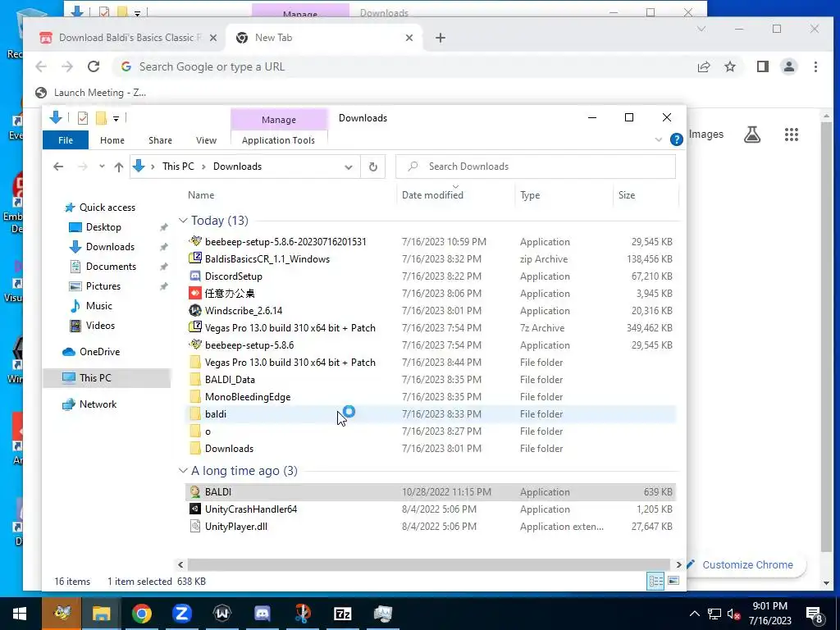Sort by the Date modified column header
This screenshot has height=630, width=840.
tap(432, 195)
